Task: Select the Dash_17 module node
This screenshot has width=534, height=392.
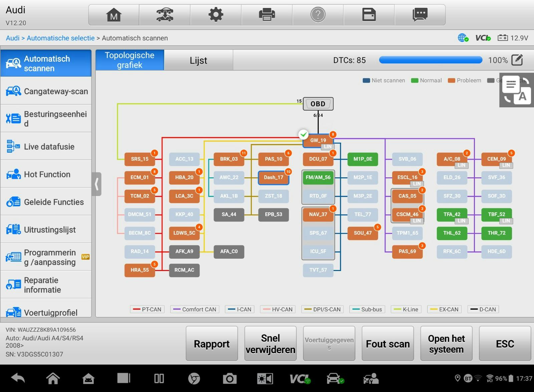Action: point(273,178)
